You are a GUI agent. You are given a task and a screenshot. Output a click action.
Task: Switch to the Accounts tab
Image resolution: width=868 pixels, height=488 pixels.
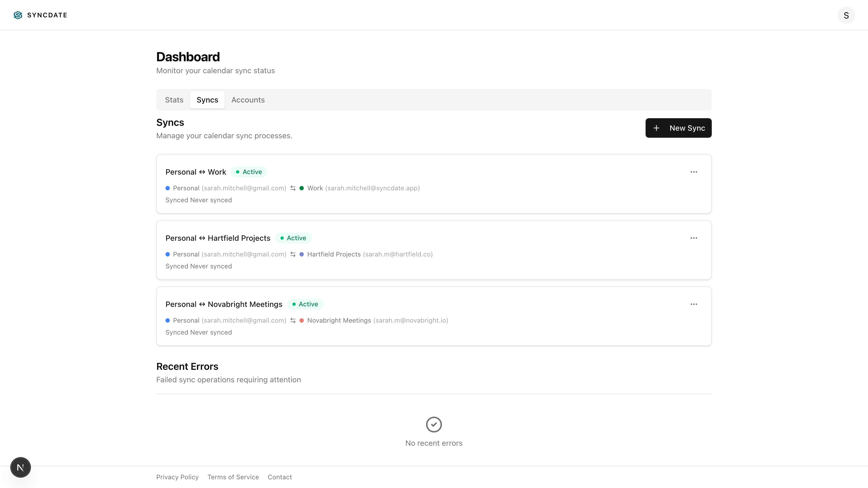[248, 100]
